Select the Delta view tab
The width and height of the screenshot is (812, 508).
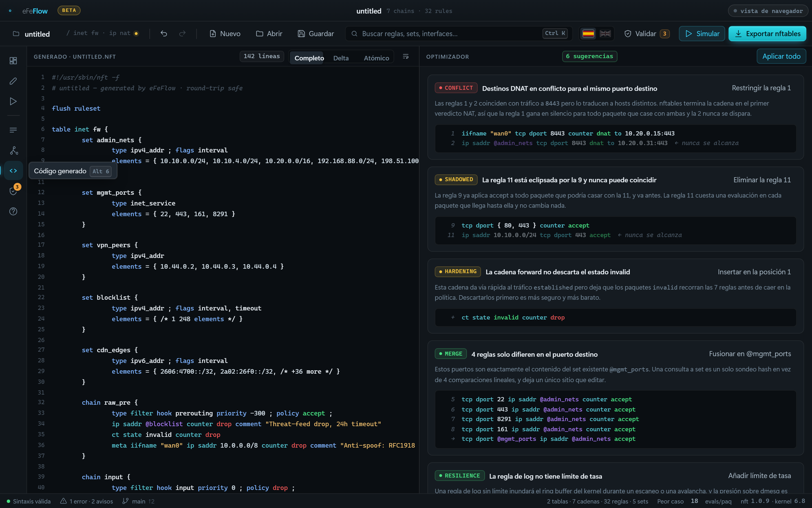(x=341, y=58)
